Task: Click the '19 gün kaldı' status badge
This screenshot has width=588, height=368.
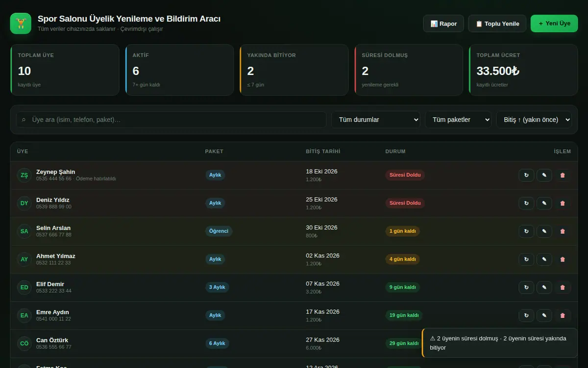Action: (404, 315)
